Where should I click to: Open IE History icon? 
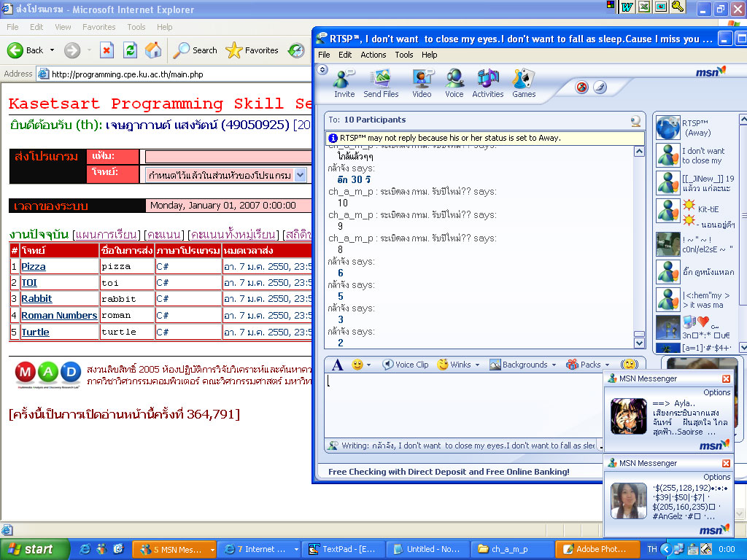pyautogui.click(x=296, y=50)
